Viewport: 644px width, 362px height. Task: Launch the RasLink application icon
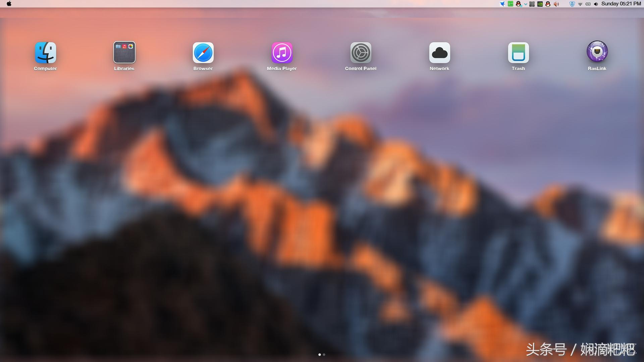597,52
